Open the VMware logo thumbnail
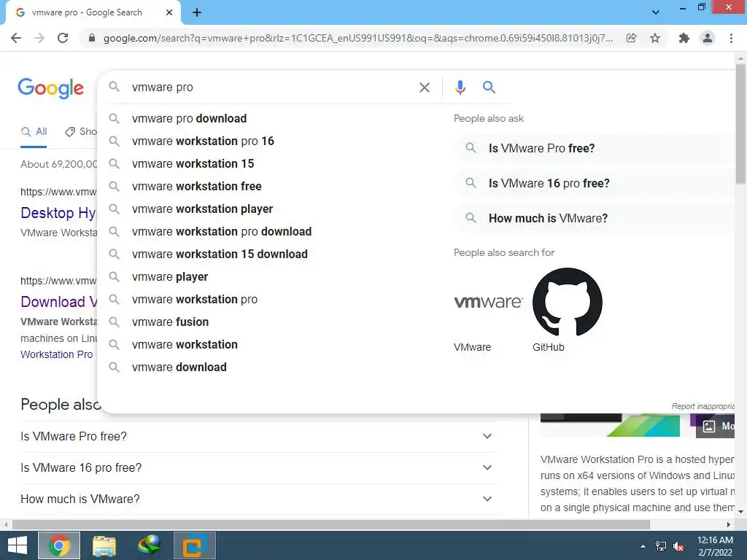 coord(488,302)
